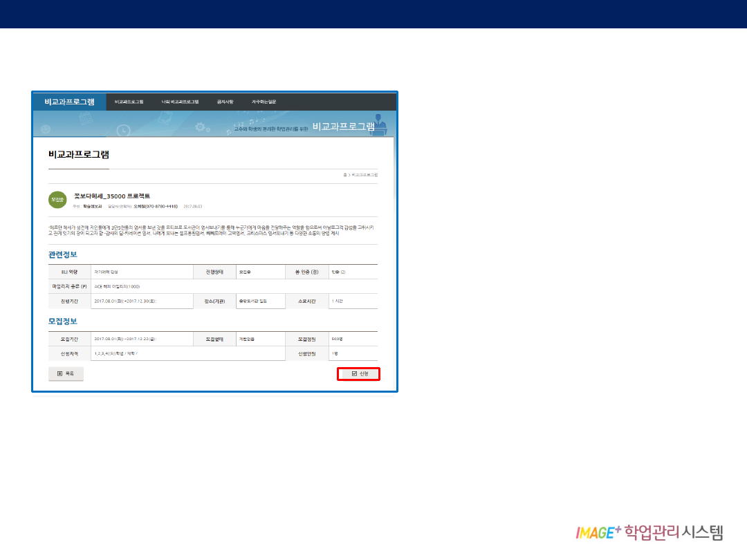Click the program title 꽃보다헤세_35000 프로젝트
Image resolution: width=747 pixels, height=560 pixels.
point(112,196)
